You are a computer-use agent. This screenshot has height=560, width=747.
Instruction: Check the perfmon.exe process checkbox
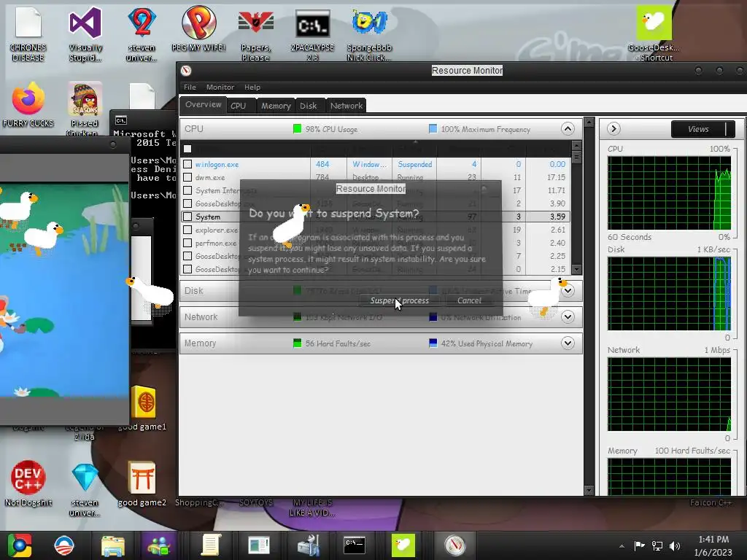187,243
